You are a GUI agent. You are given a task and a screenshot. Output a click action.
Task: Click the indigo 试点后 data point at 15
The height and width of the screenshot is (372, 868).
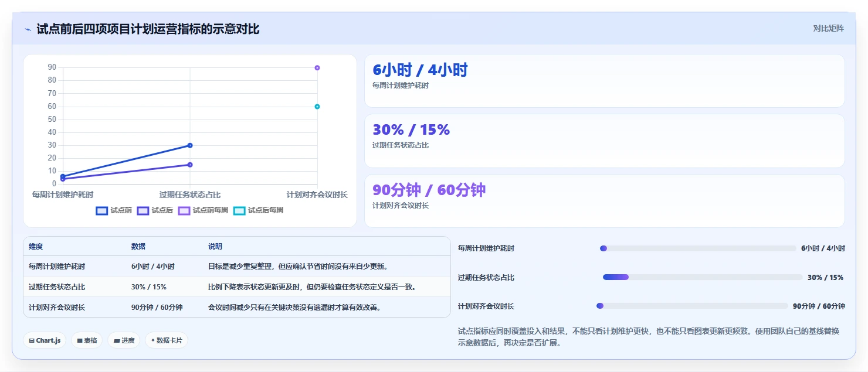click(190, 165)
